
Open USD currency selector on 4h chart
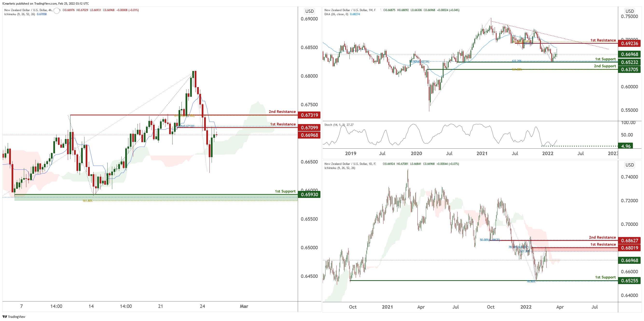pyautogui.click(x=309, y=11)
